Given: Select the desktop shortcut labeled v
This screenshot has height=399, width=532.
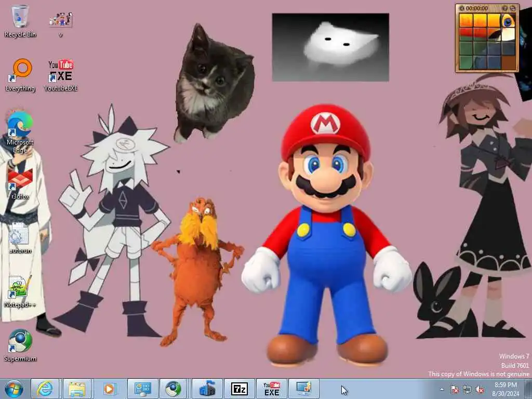Looking at the screenshot, I should click(x=61, y=23).
